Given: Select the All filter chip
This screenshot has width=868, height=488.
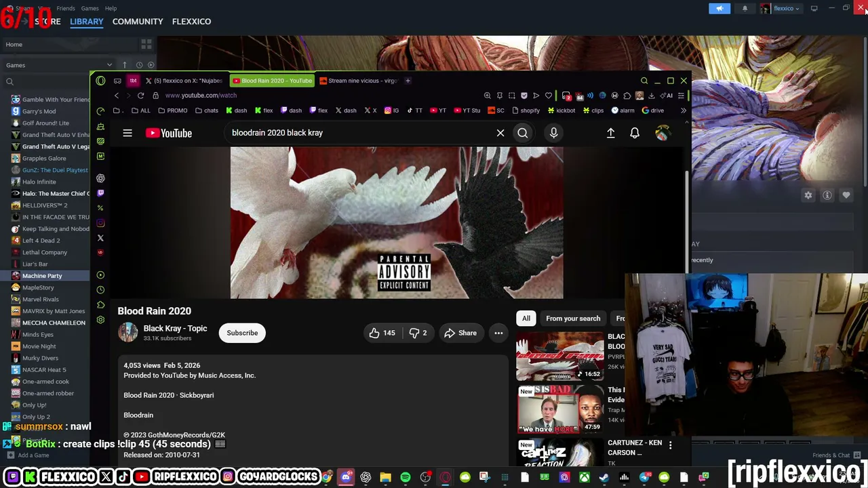Looking at the screenshot, I should tap(526, 319).
